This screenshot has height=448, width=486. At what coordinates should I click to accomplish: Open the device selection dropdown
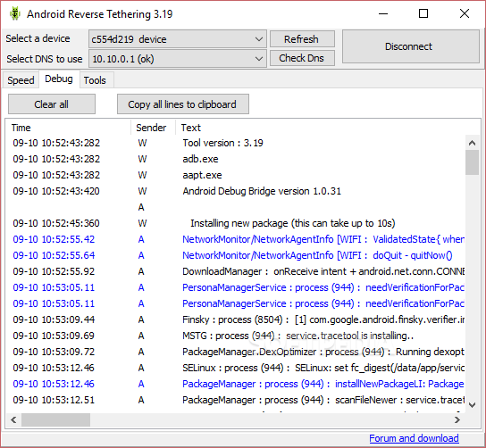click(x=178, y=39)
